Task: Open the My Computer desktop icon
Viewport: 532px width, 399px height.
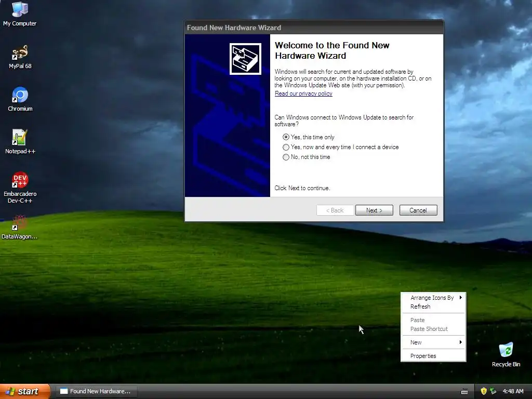Action: click(x=20, y=14)
